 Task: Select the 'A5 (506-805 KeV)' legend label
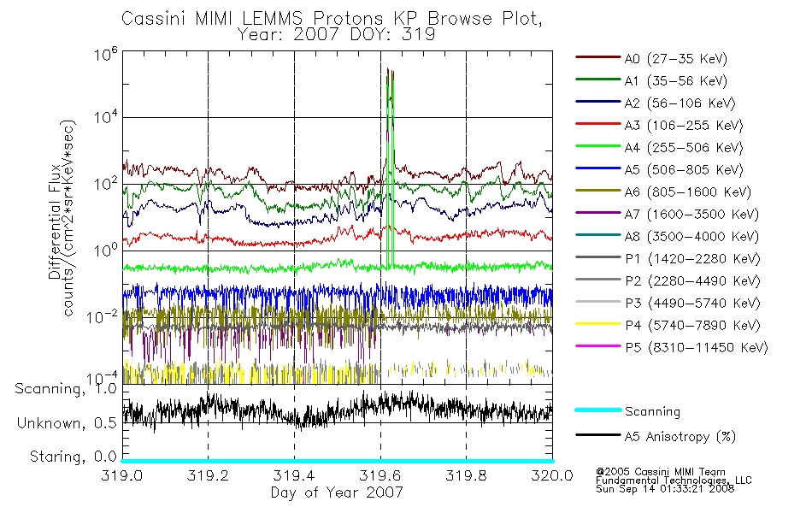pos(684,170)
